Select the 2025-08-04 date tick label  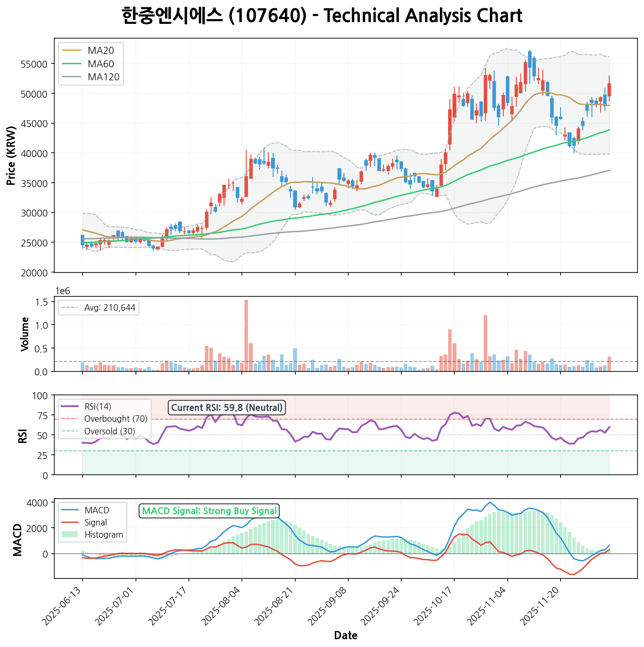[223, 605]
